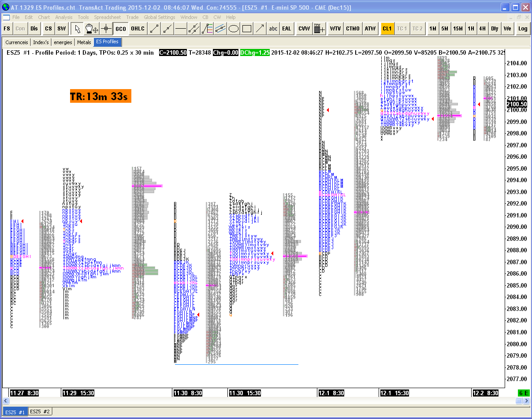Select the abc text annotation tool
Image resolution: width=532 pixels, height=419 pixels.
(x=273, y=29)
